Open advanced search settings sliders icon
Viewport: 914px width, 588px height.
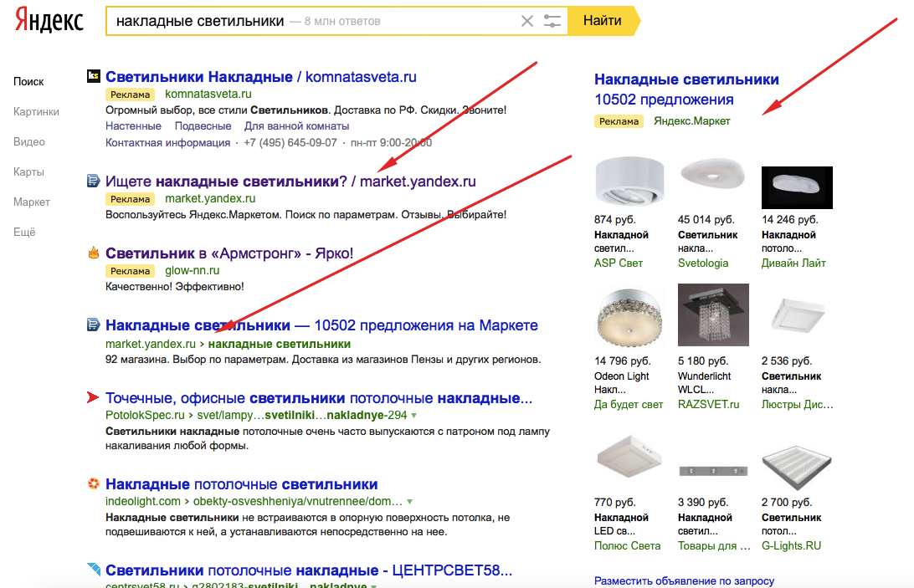tap(552, 21)
